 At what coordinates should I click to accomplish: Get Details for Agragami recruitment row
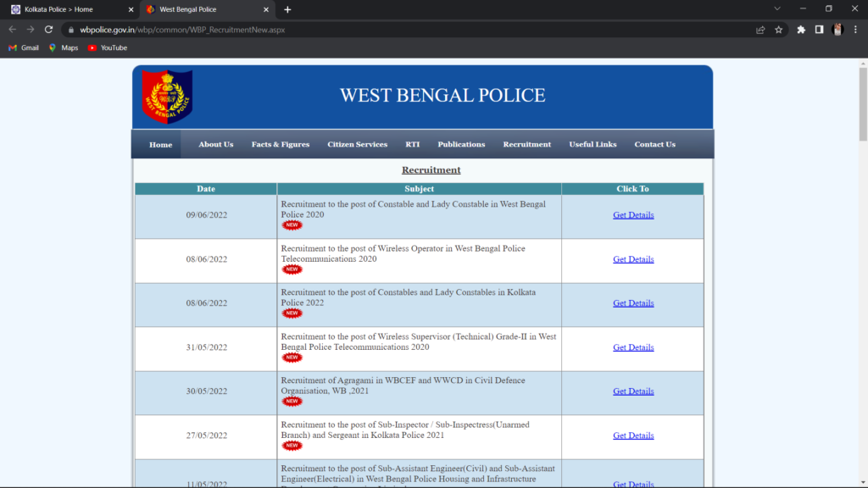(x=633, y=391)
